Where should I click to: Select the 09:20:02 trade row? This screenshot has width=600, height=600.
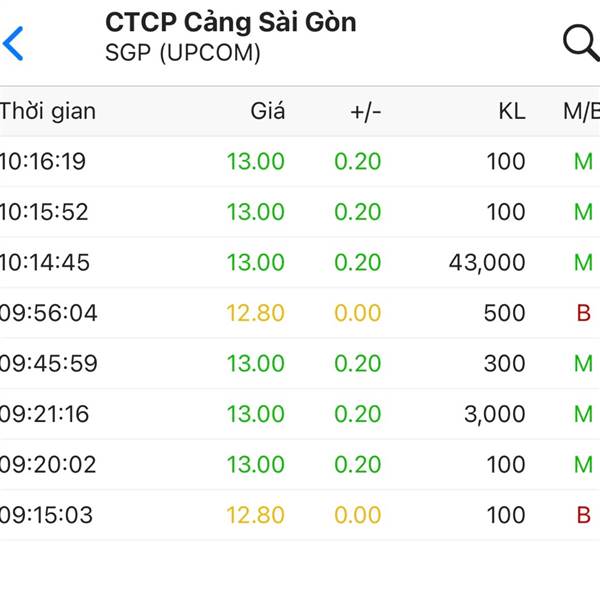(300, 464)
